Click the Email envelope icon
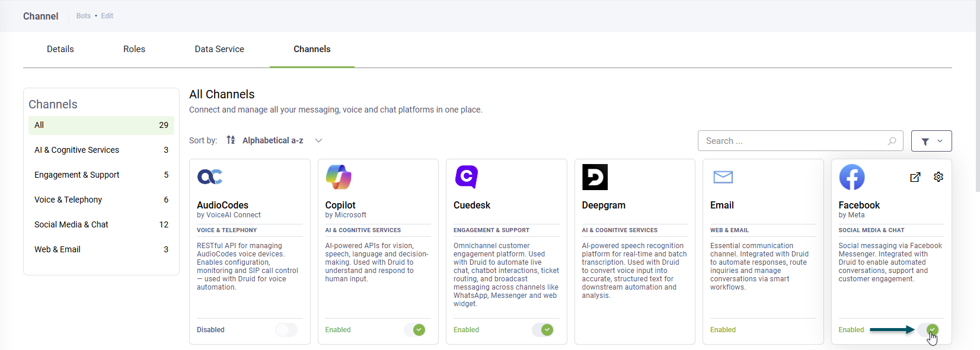The image size is (980, 350). pos(723,176)
